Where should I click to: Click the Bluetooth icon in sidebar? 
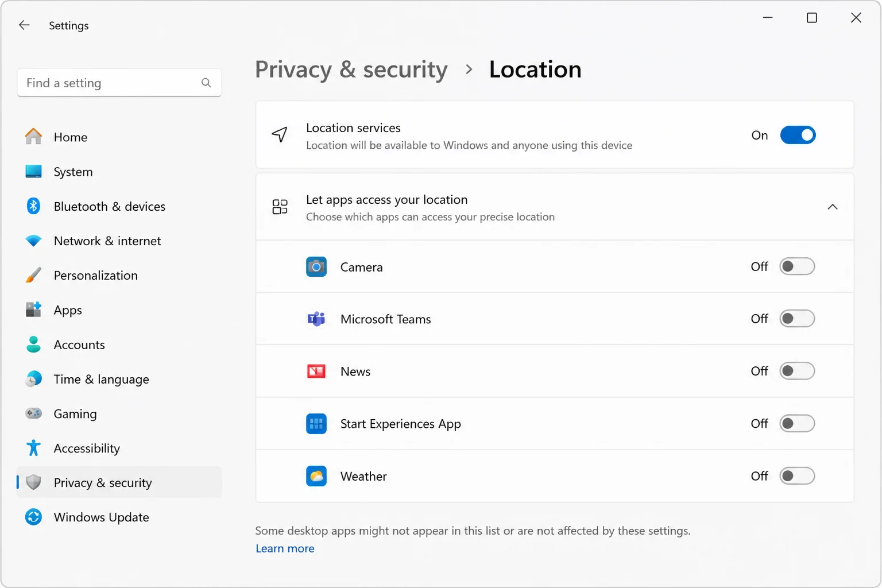click(x=34, y=206)
